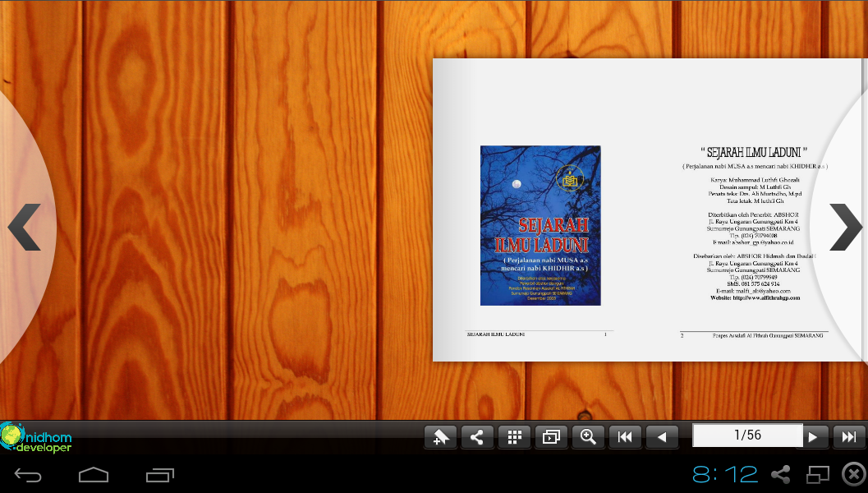
Task: Tap the Android back button
Action: click(28, 475)
